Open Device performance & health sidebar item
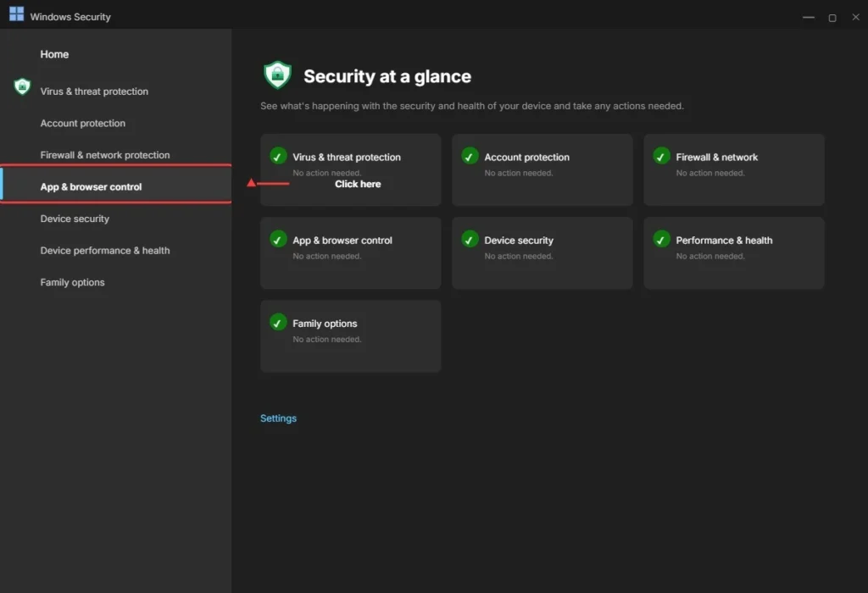Image resolution: width=868 pixels, height=593 pixels. [105, 251]
